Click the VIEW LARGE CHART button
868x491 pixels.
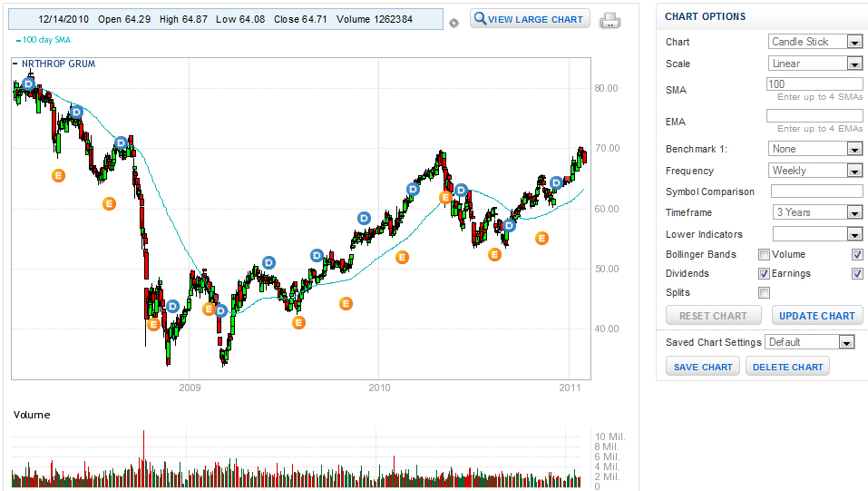click(x=530, y=19)
